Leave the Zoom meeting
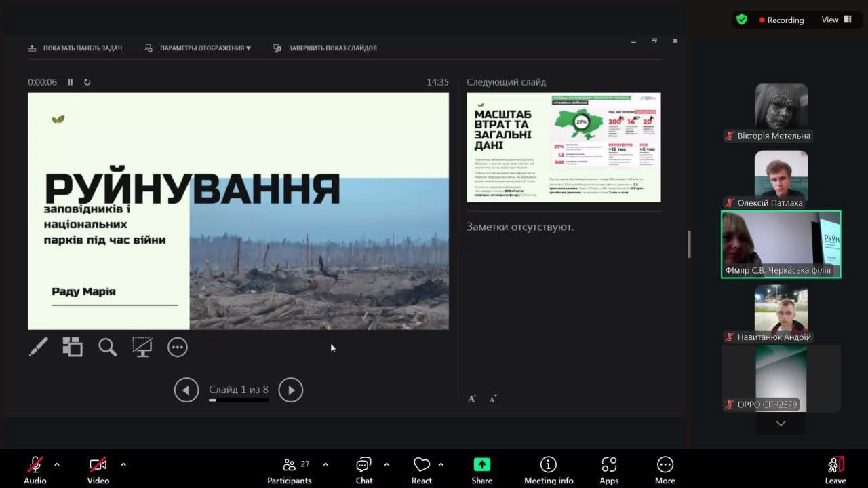The image size is (868, 488). [835, 469]
